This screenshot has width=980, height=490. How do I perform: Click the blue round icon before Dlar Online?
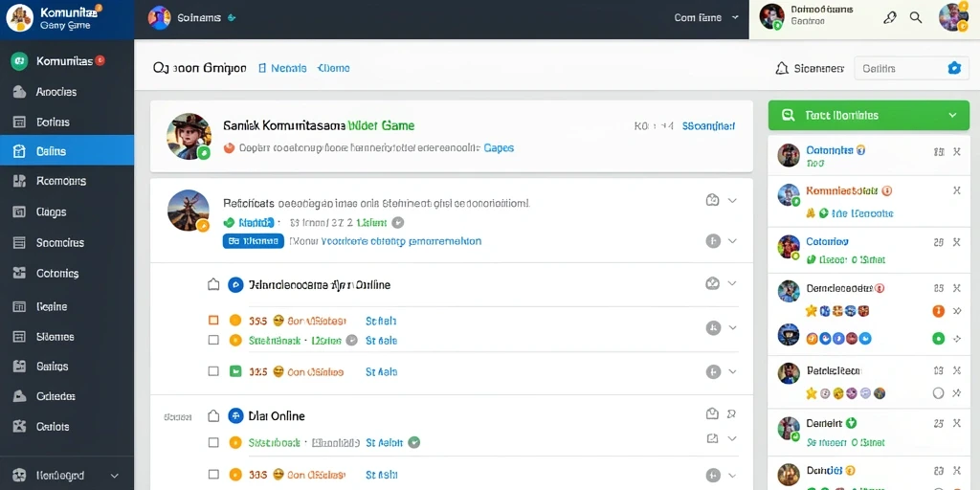point(235,415)
